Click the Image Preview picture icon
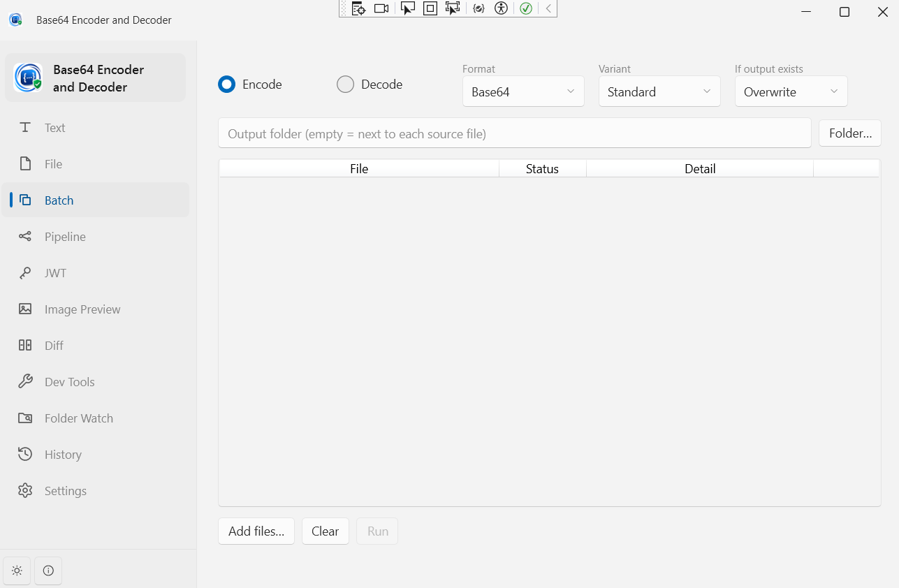This screenshot has height=588, width=899. pos(25,309)
